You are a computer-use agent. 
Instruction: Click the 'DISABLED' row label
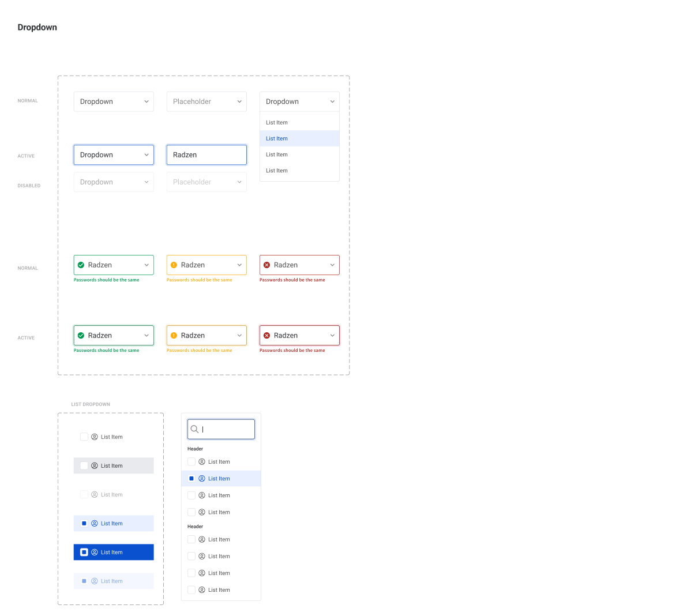[x=29, y=186]
